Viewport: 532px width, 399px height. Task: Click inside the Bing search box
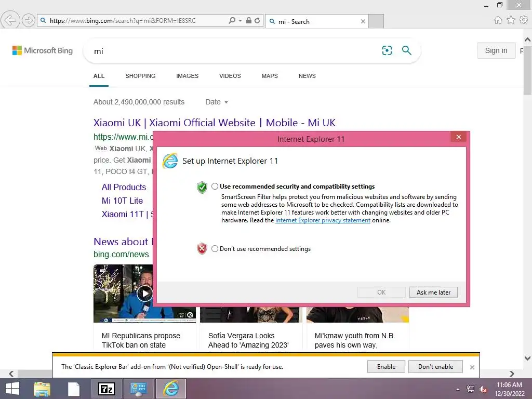pyautogui.click(x=234, y=51)
